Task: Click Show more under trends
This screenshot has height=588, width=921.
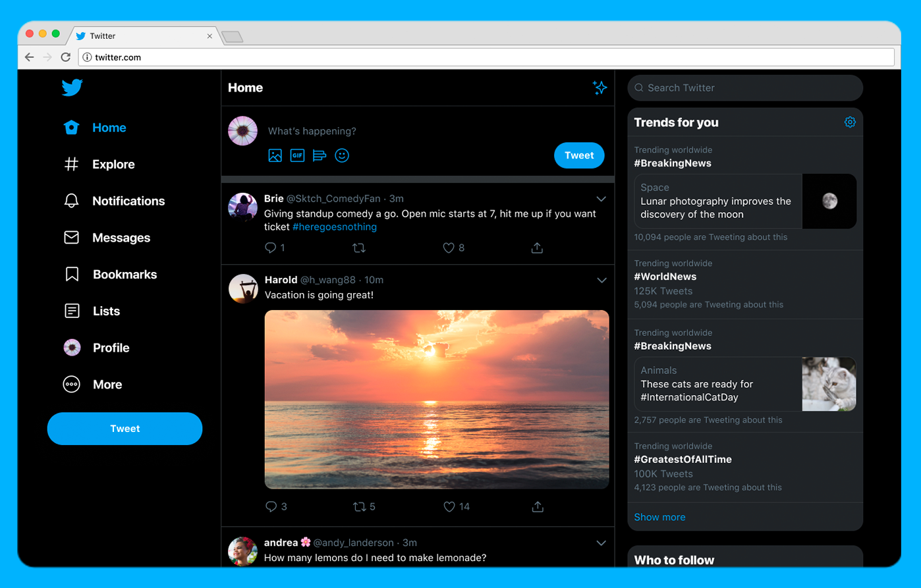Action: pyautogui.click(x=659, y=517)
